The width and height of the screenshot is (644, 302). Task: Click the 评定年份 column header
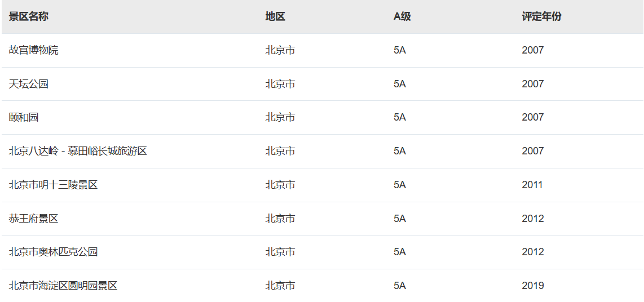tap(541, 16)
